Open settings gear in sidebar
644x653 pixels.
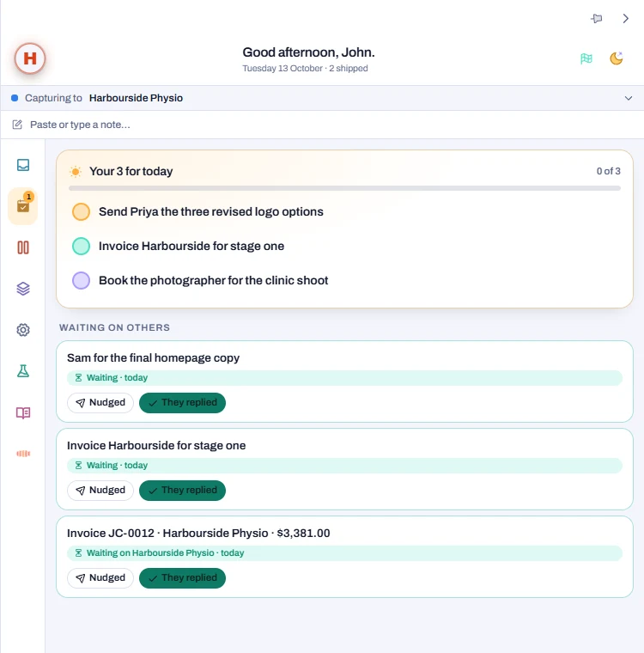pyautogui.click(x=23, y=330)
